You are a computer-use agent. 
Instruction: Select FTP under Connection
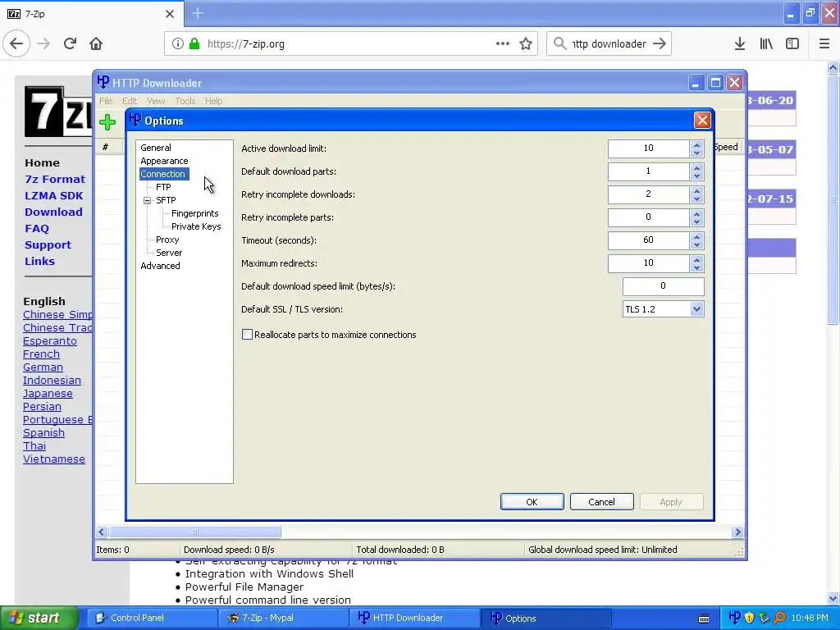163,187
